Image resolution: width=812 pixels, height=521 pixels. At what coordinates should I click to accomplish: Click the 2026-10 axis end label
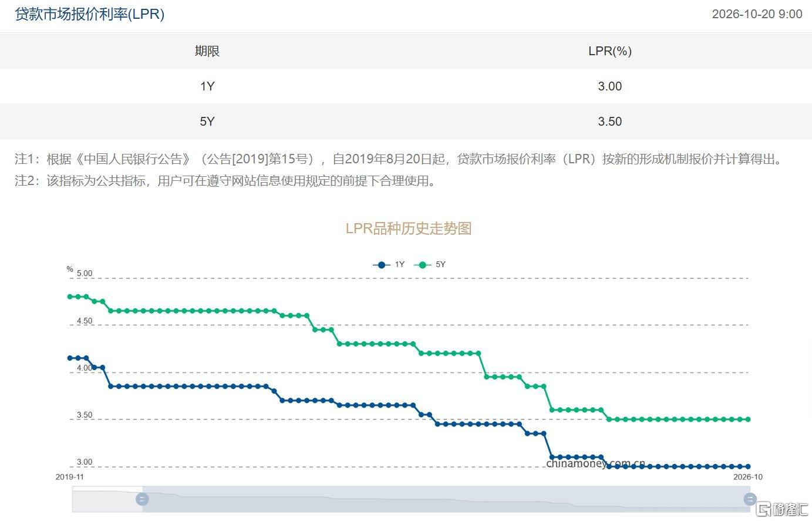748,477
